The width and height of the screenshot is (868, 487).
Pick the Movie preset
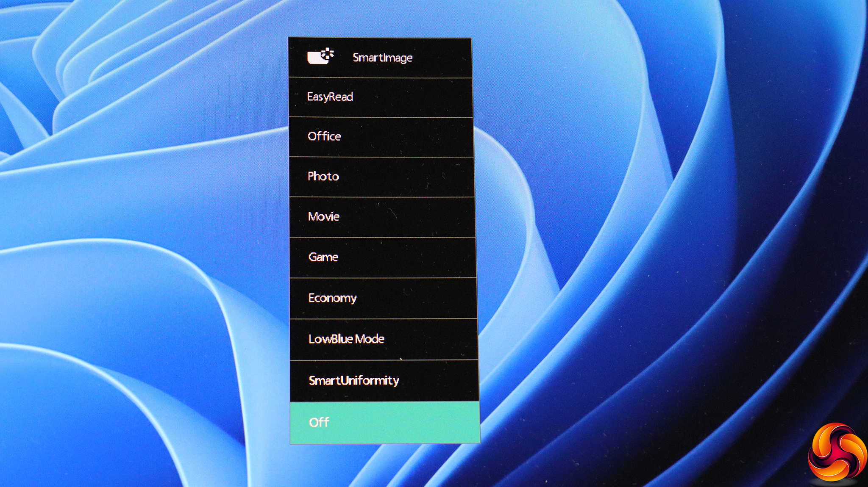(324, 217)
